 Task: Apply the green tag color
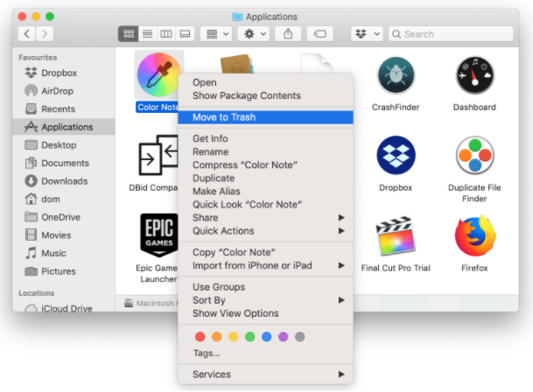click(249, 337)
